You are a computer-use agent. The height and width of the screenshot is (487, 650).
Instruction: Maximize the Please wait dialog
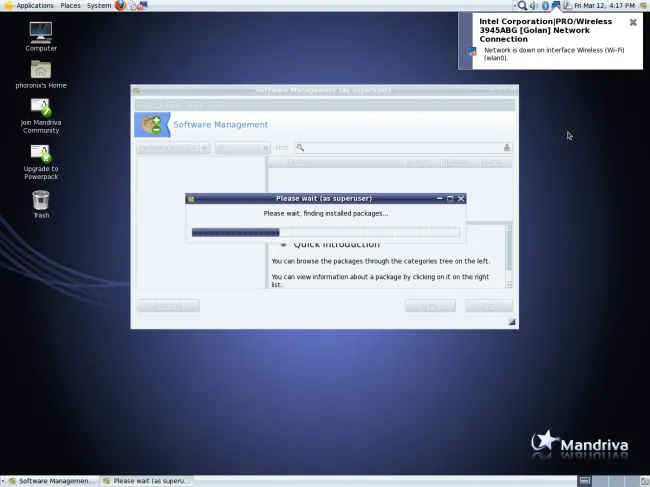(x=450, y=199)
